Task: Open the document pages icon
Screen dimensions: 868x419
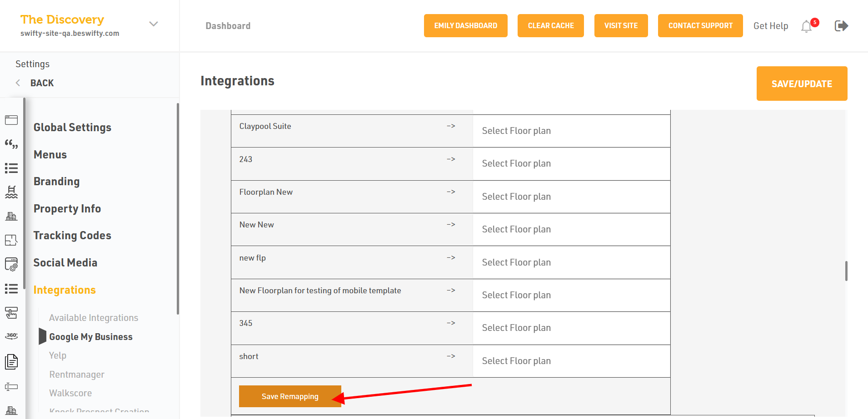Action: [11, 361]
